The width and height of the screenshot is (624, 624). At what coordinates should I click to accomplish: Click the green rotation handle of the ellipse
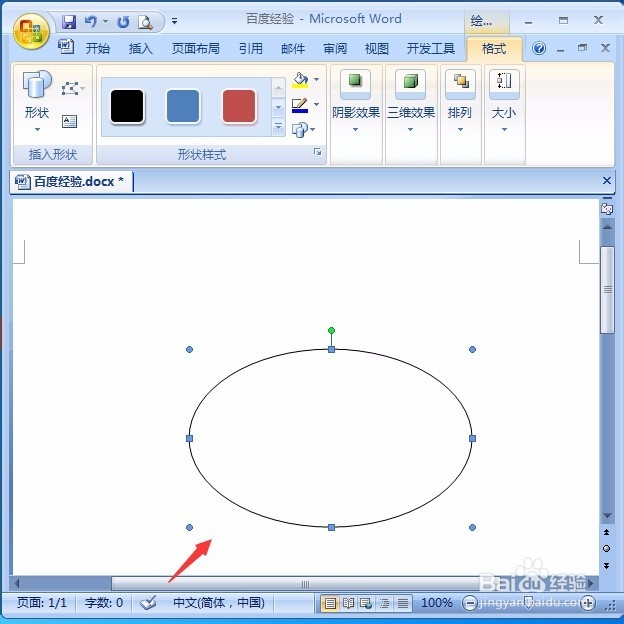click(x=332, y=330)
